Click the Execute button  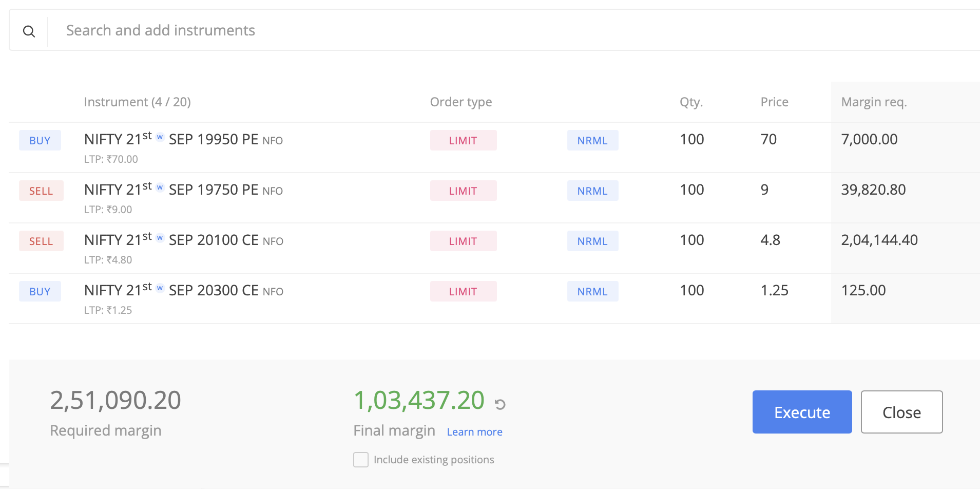[802, 412]
